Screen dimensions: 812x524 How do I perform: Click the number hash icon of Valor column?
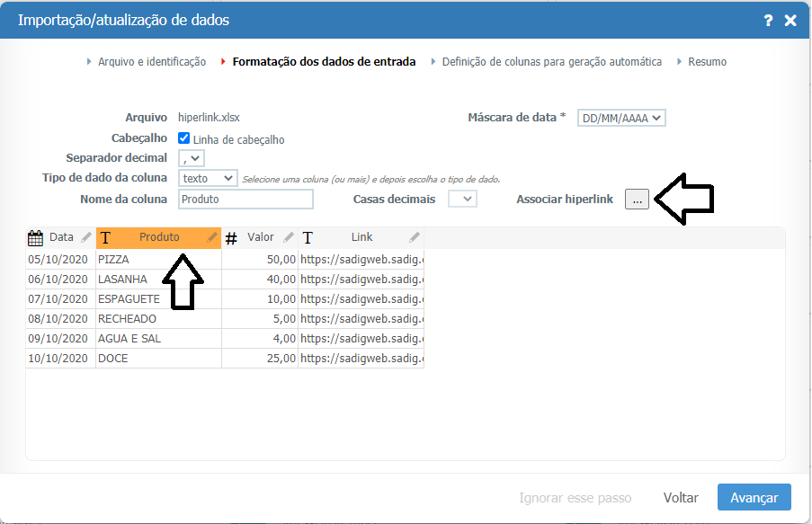point(231,238)
